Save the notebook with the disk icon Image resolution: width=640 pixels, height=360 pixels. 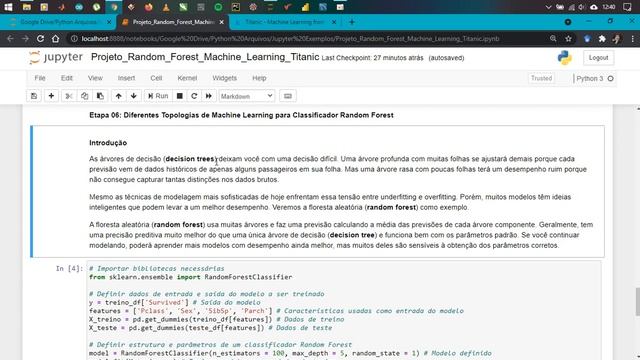(34, 96)
